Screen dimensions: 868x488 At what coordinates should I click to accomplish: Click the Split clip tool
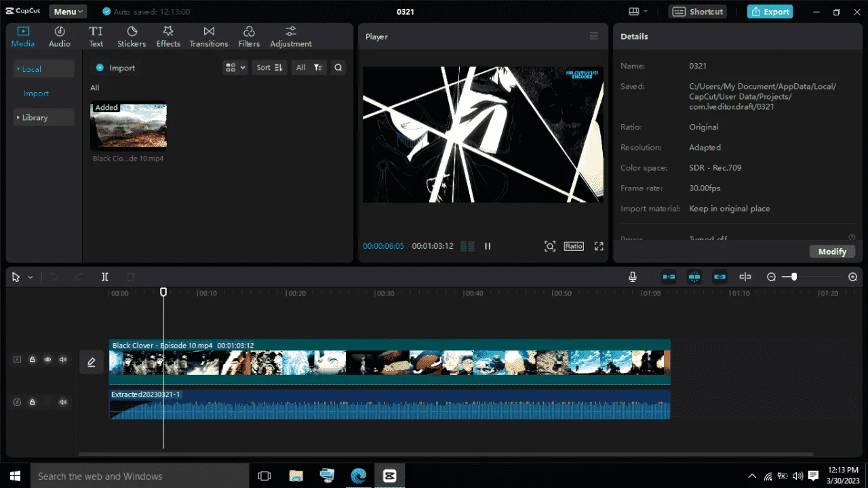pyautogui.click(x=104, y=277)
